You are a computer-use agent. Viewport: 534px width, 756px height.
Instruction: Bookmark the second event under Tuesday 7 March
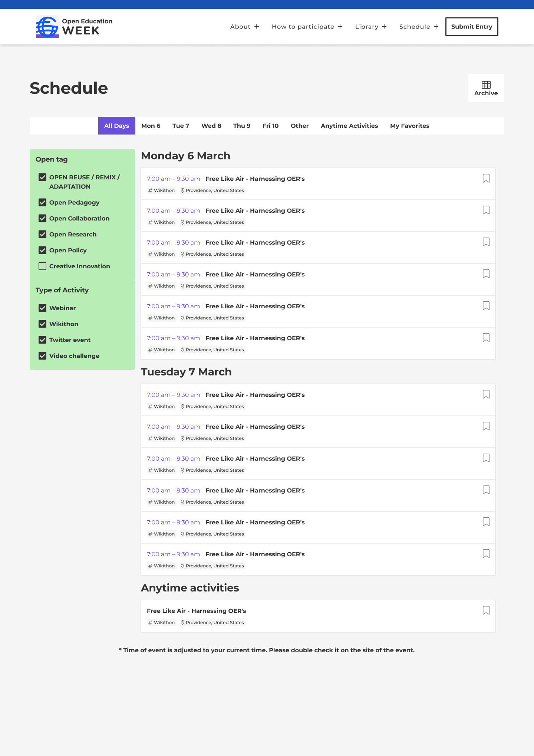coord(486,426)
